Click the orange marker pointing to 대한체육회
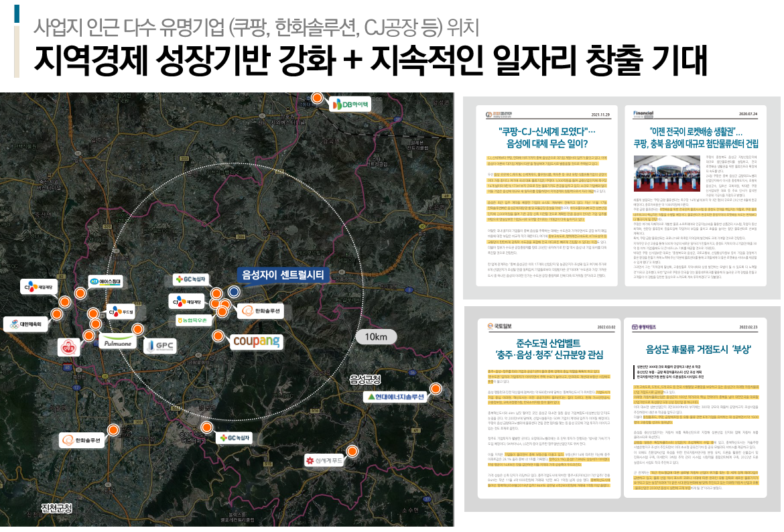The width and height of the screenshot is (784, 532). coord(56,314)
